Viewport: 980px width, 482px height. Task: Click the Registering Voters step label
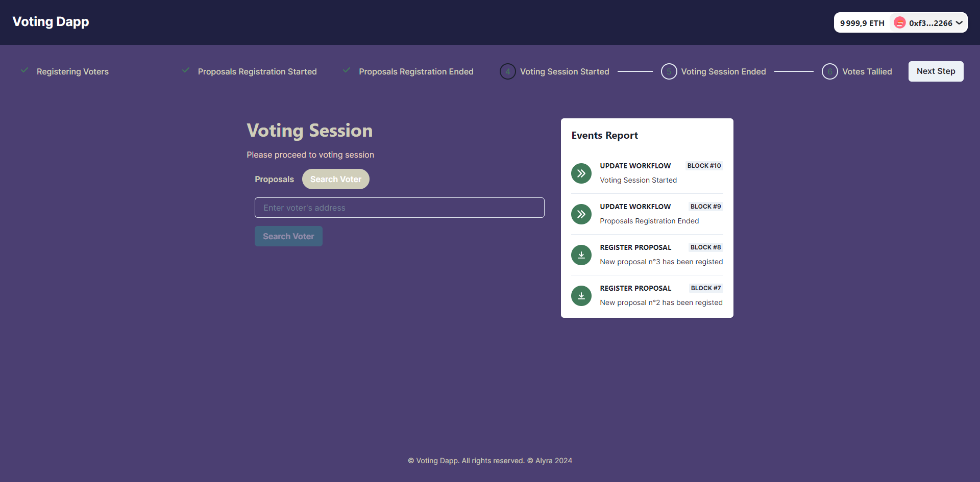72,71
